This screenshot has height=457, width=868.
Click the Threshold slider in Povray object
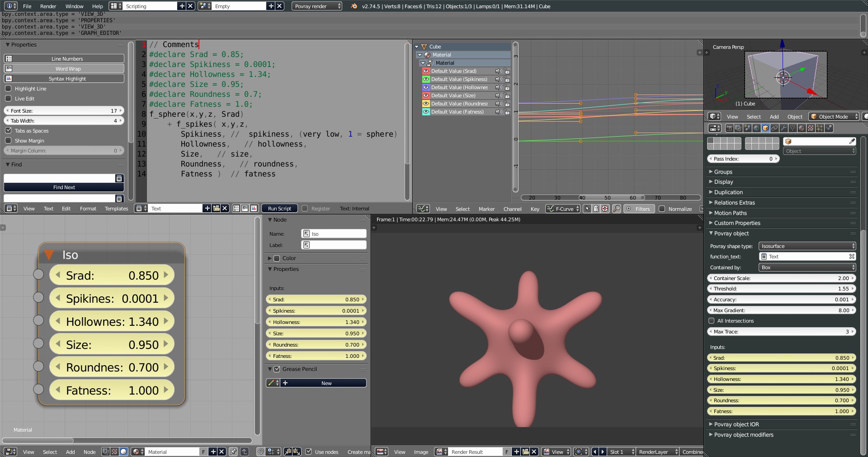click(781, 289)
